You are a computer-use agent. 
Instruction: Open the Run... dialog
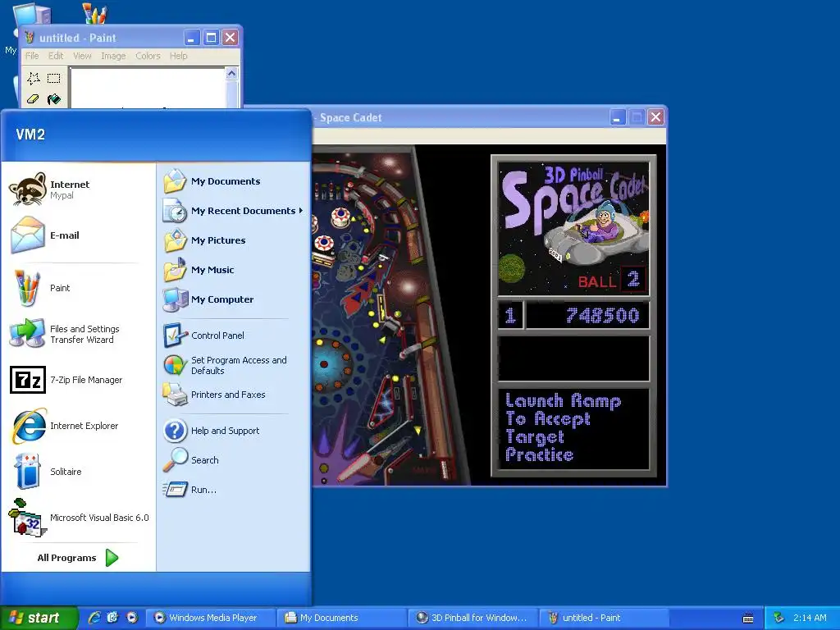pos(234,490)
